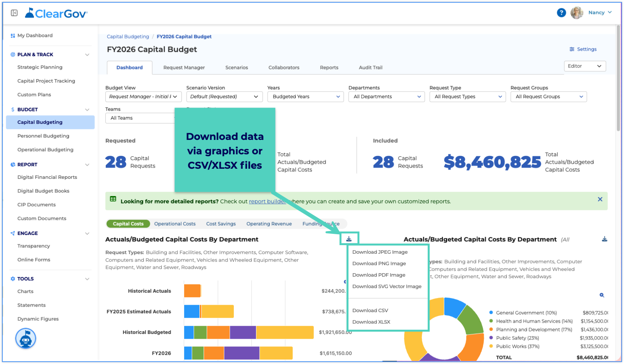The height and width of the screenshot is (364, 624).
Task: Click the Capital Budgeting breadcrumb link
Action: [128, 37]
